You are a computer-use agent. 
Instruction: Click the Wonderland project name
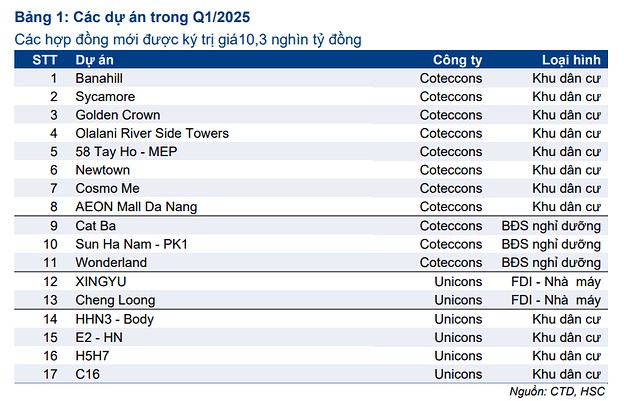[109, 262]
